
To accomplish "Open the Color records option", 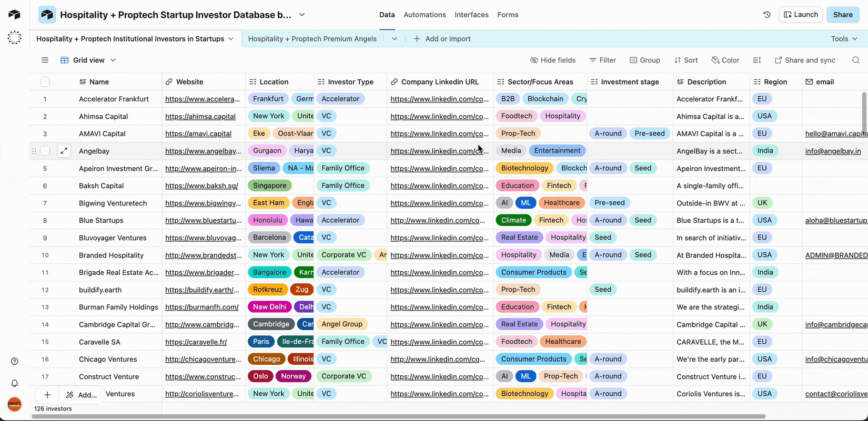I will [725, 60].
